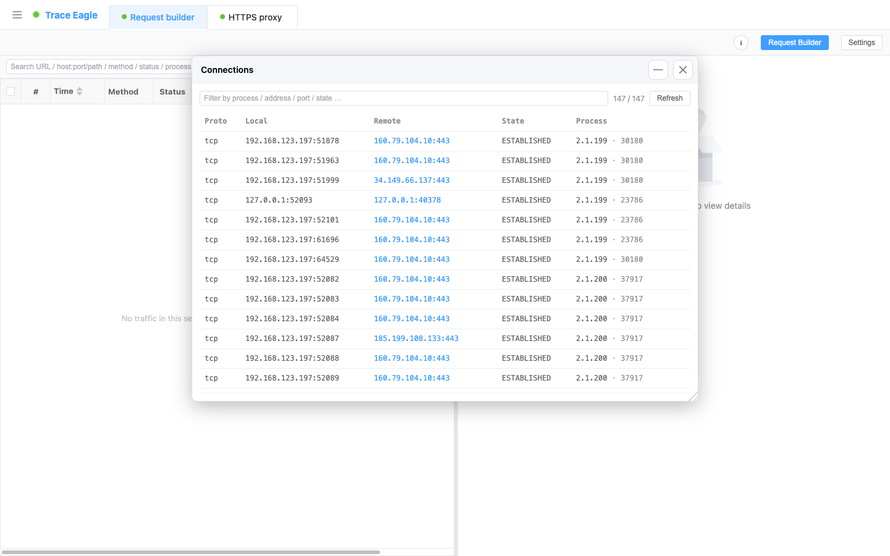Screen dimensions: 890x556
Task: Click the 147 / 147 counter
Action: pos(629,99)
